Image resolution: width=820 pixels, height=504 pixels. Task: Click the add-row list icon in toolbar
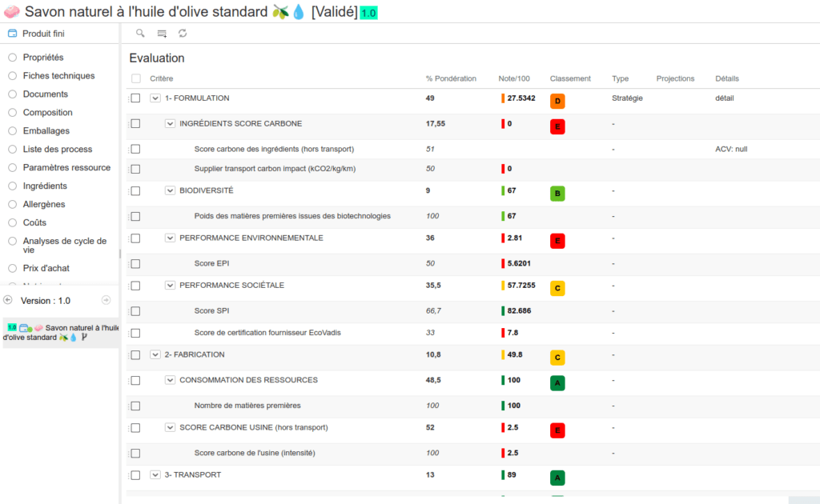tap(162, 34)
